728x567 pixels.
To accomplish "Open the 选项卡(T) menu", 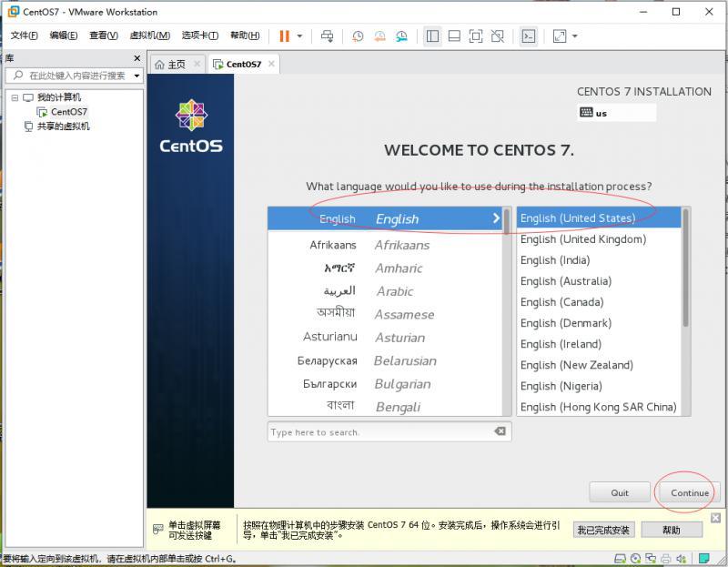I will coord(200,35).
